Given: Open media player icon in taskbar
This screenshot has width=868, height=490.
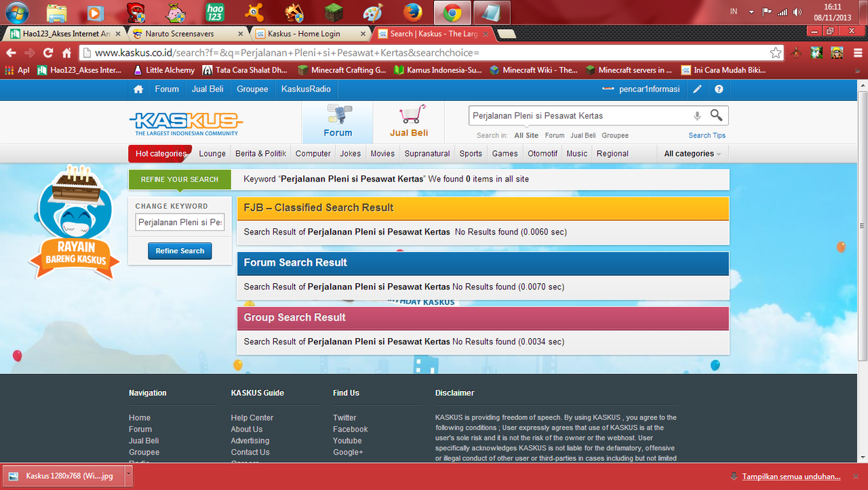Looking at the screenshot, I should (96, 12).
